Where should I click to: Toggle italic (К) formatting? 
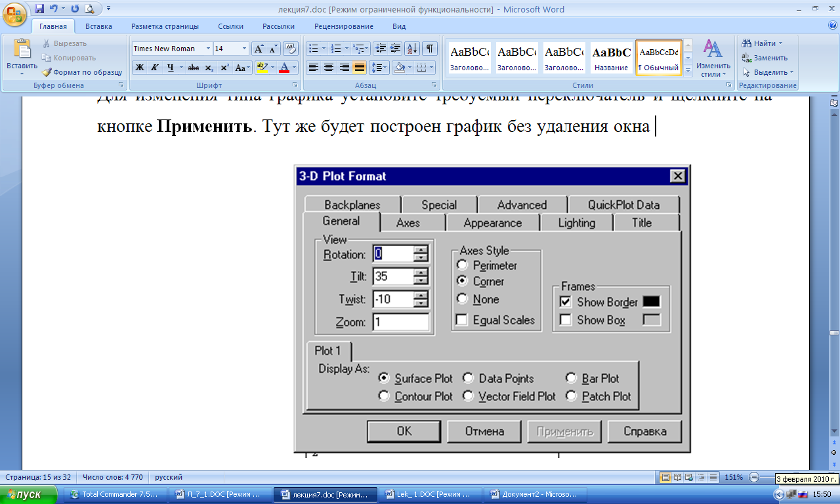[x=154, y=67]
